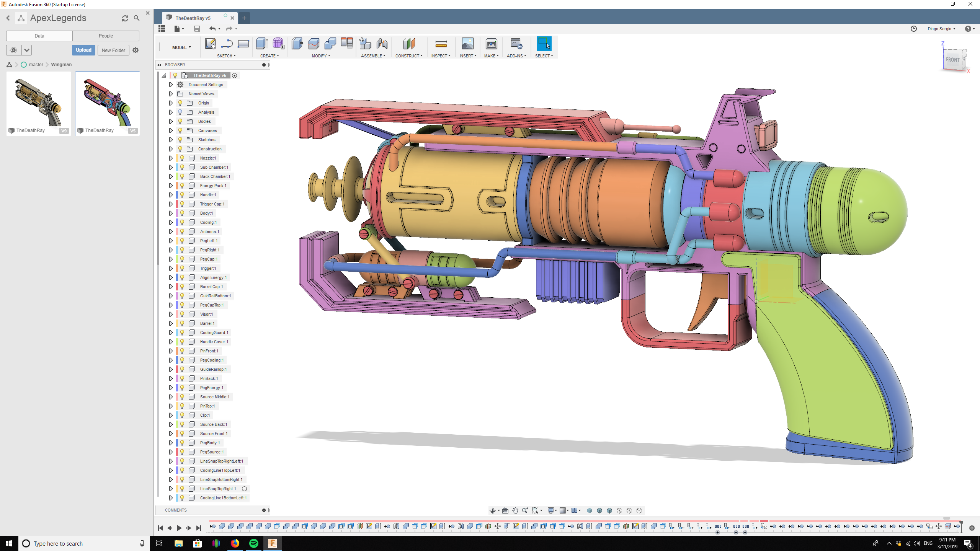The height and width of the screenshot is (551, 980).
Task: Expand the Body:1 component
Action: 171,213
